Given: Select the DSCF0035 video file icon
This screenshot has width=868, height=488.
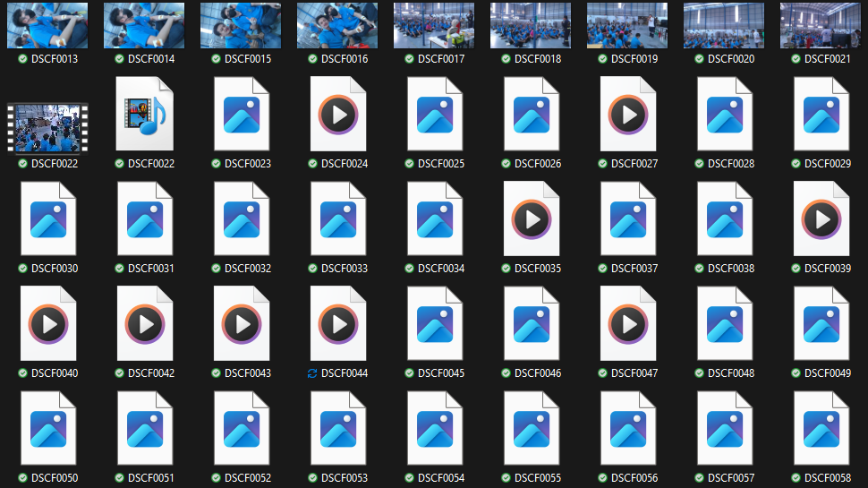Looking at the screenshot, I should 531,218.
